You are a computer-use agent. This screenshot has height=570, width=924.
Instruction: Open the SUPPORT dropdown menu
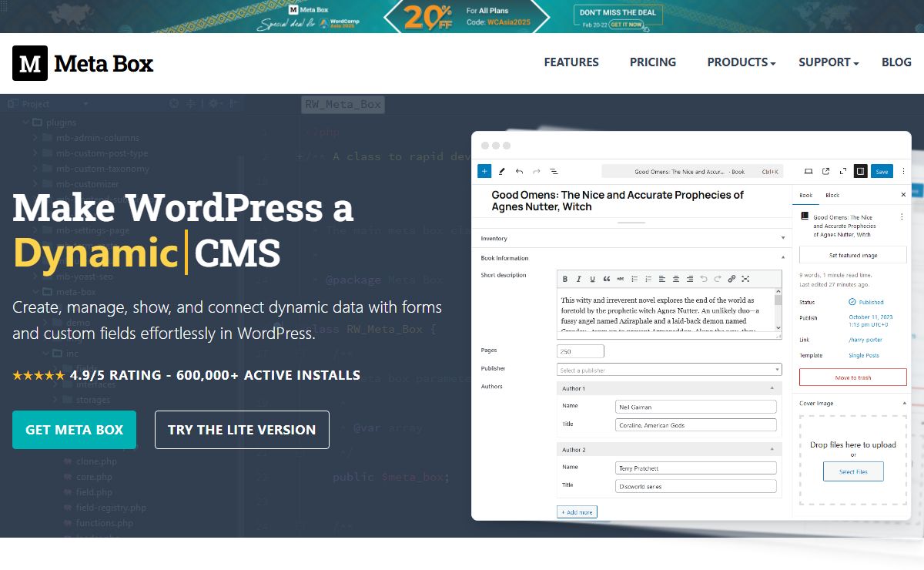coord(829,62)
